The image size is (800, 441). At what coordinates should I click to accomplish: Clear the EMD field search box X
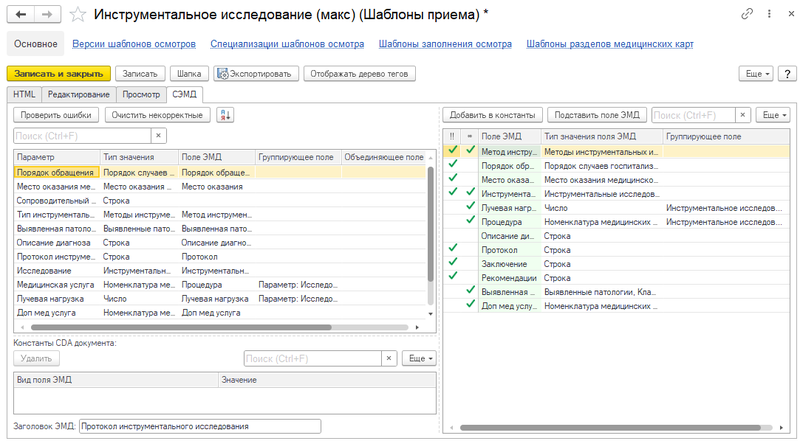click(743, 115)
